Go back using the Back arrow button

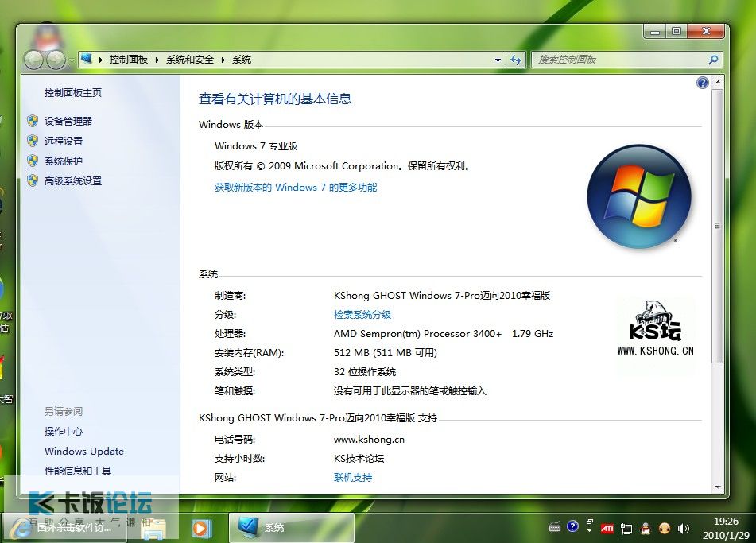(x=33, y=60)
